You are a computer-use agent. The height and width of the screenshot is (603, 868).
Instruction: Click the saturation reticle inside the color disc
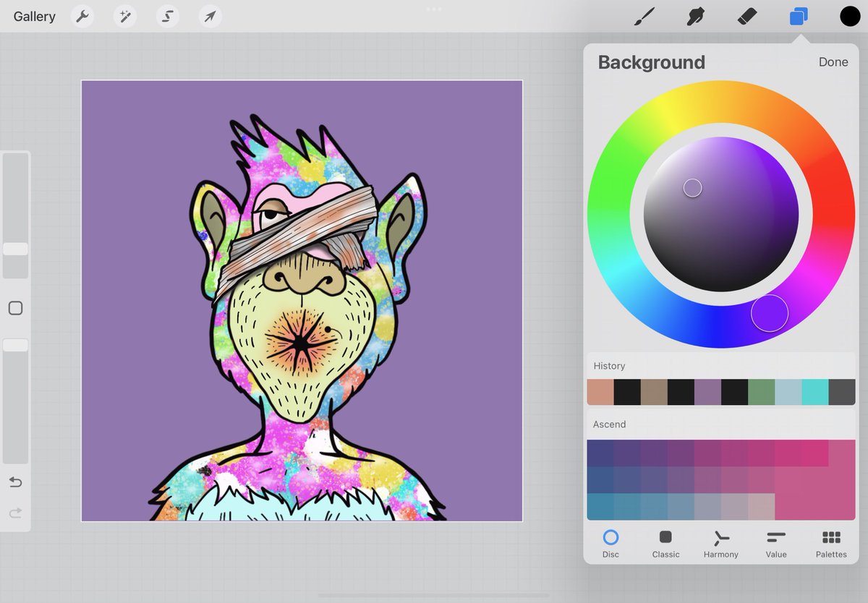click(692, 188)
